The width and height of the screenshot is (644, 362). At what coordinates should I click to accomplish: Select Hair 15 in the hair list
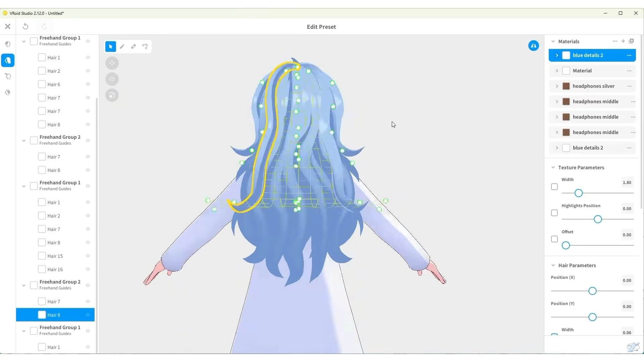(x=55, y=256)
